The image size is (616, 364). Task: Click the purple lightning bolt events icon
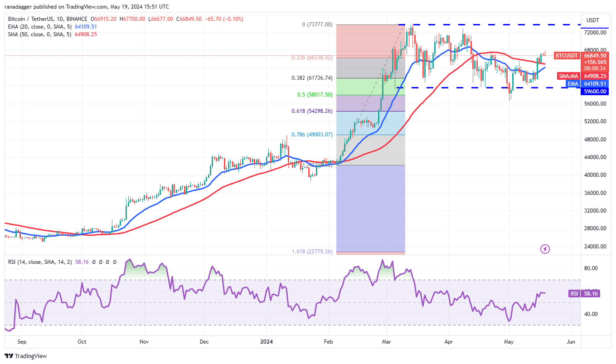tap(545, 249)
